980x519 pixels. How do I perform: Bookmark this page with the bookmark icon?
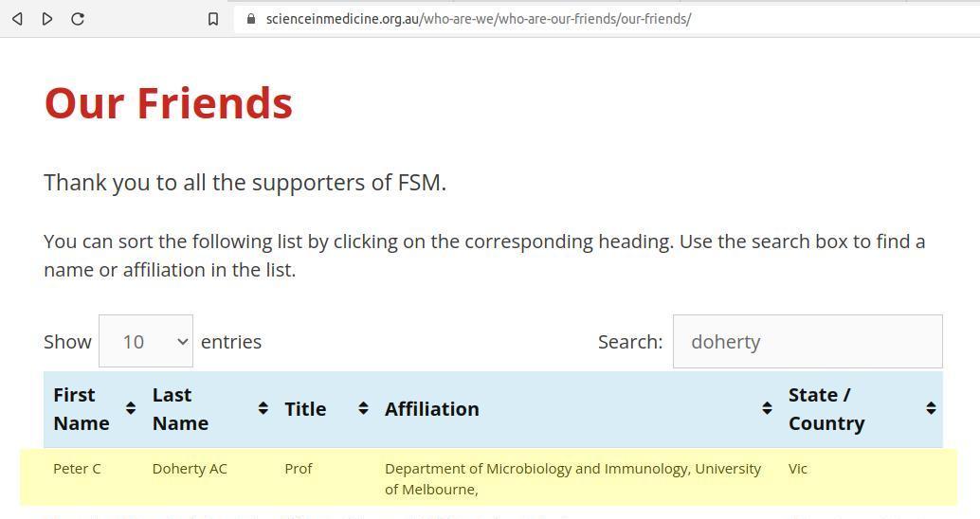(x=213, y=19)
